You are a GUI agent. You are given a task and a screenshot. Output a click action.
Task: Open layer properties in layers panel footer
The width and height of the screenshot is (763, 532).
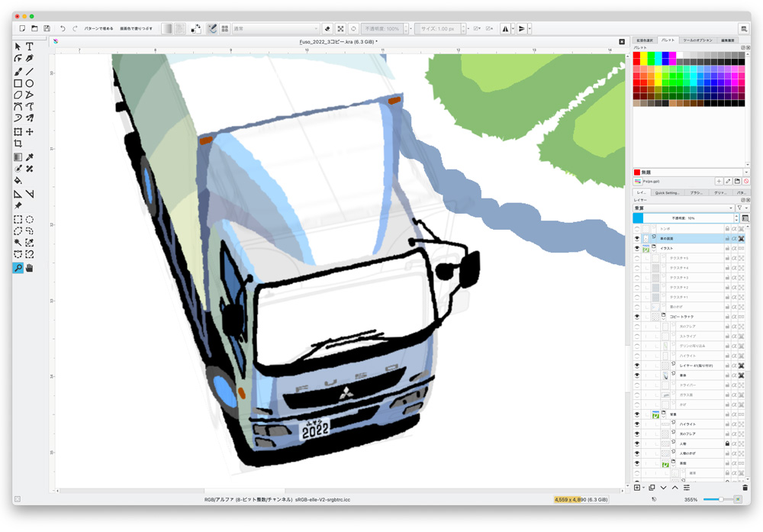tap(687, 488)
